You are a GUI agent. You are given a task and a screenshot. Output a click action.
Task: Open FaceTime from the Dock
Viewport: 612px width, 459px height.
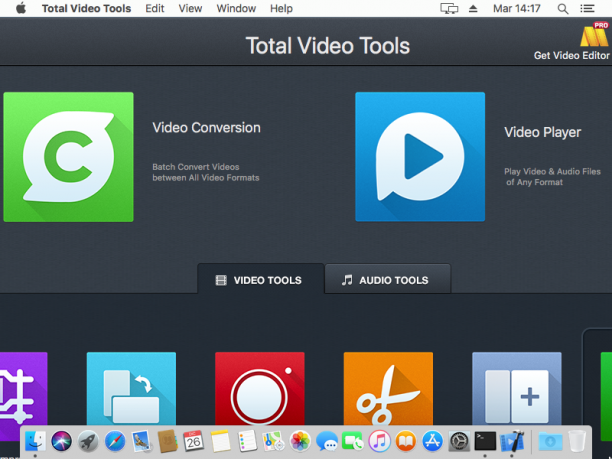(352, 441)
